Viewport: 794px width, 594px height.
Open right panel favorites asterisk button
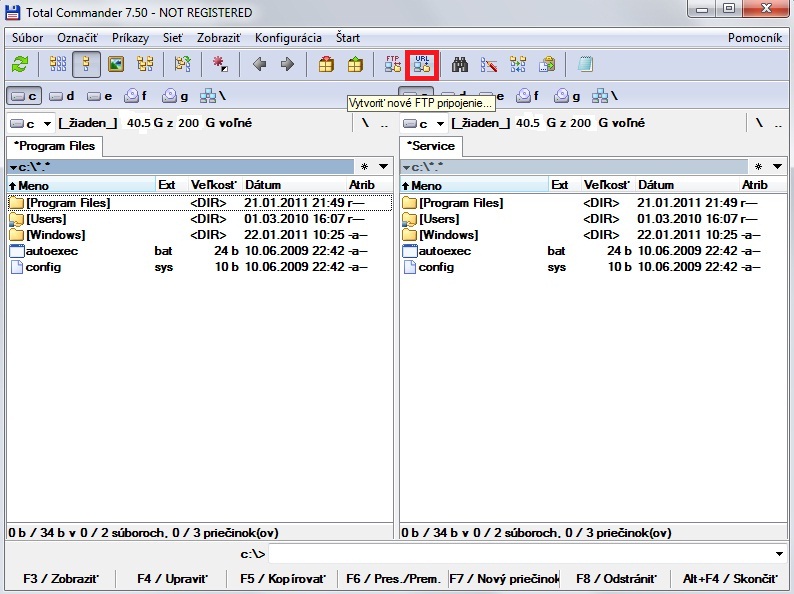coord(758,167)
